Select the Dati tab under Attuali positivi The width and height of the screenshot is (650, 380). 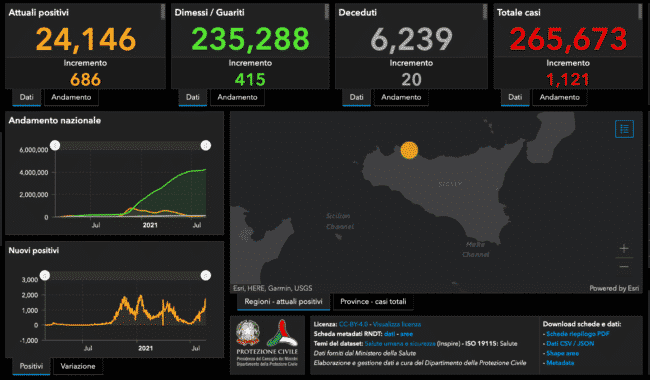pyautogui.click(x=27, y=97)
